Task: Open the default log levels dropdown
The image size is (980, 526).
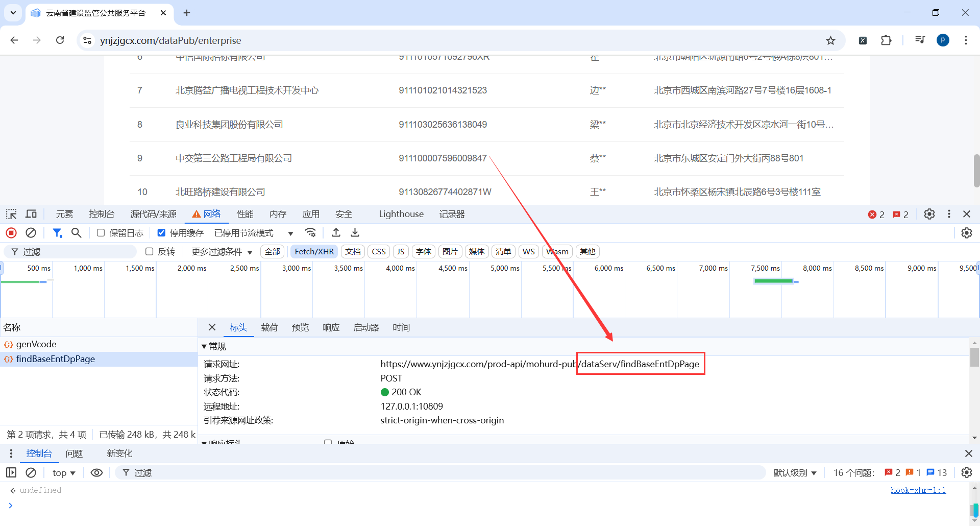Action: [x=795, y=473]
